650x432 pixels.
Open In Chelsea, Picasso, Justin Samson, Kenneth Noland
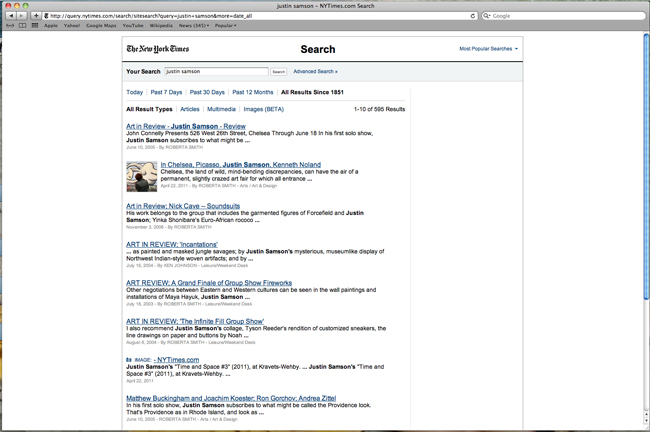click(x=240, y=165)
